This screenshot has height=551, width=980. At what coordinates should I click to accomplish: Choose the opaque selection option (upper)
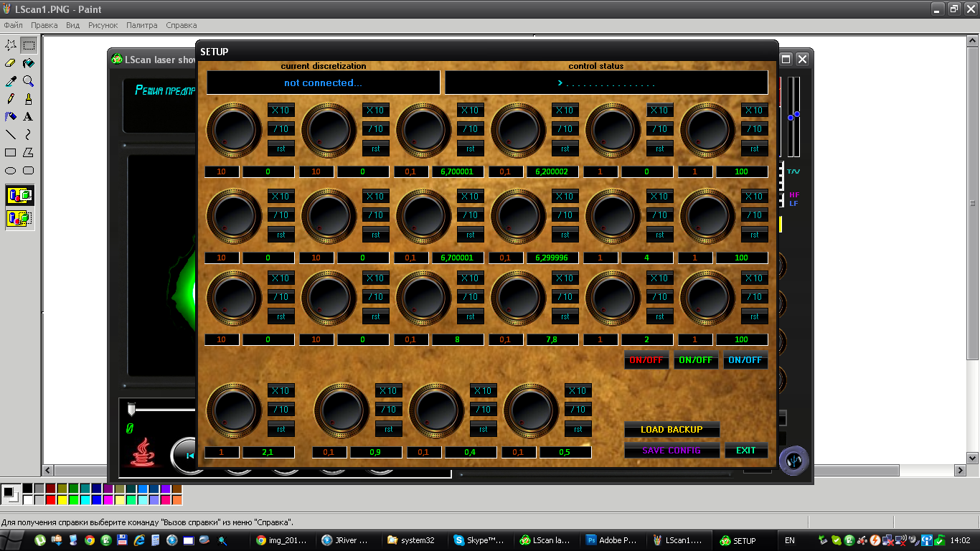pyautogui.click(x=20, y=195)
